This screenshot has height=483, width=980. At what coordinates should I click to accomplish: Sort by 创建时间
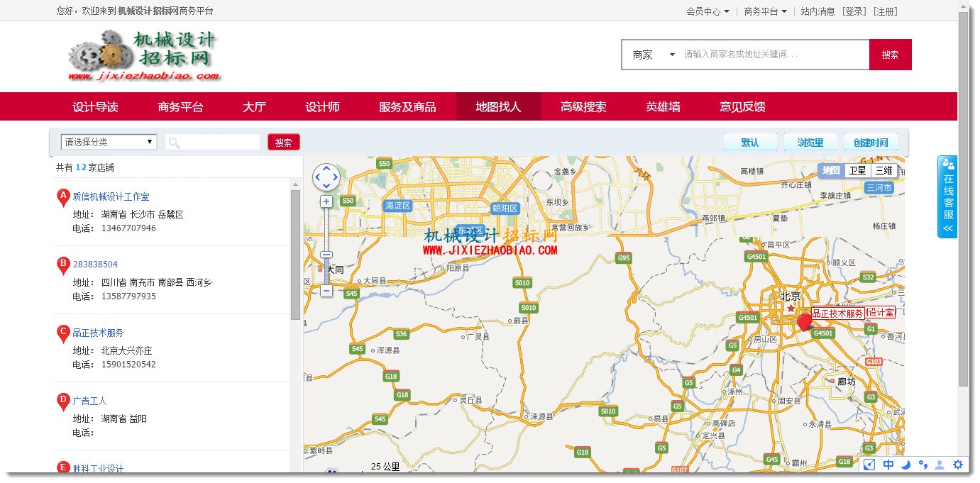871,143
